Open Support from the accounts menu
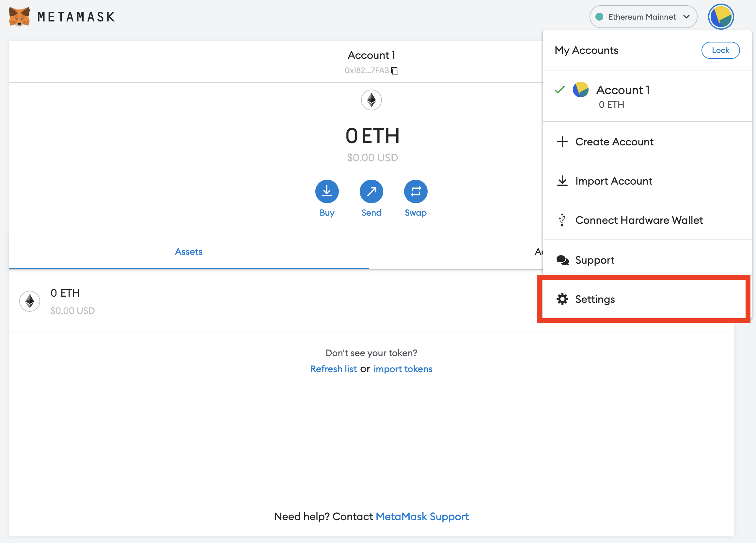Screen dimensions: 756x543 647,260
